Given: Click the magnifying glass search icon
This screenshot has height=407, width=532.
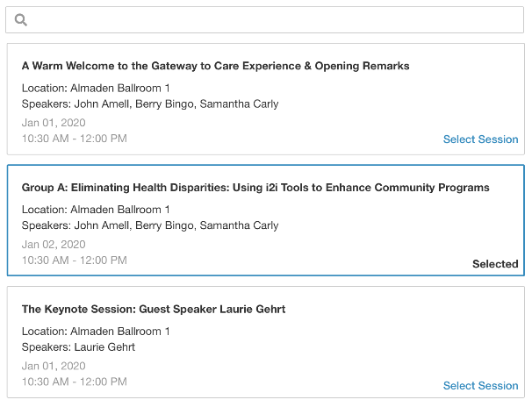Looking at the screenshot, I should 21,20.
